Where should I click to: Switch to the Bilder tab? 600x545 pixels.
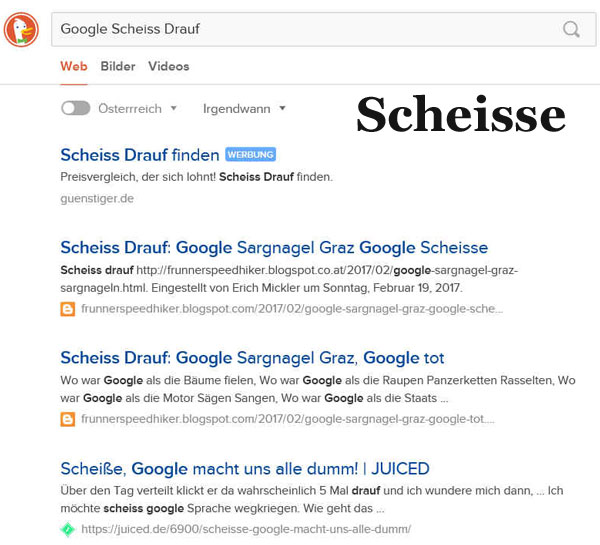118,66
